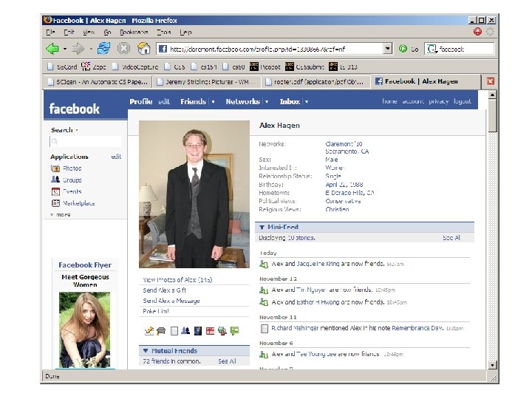
Task: Click the notes page icon under profile
Action: tap(174, 331)
